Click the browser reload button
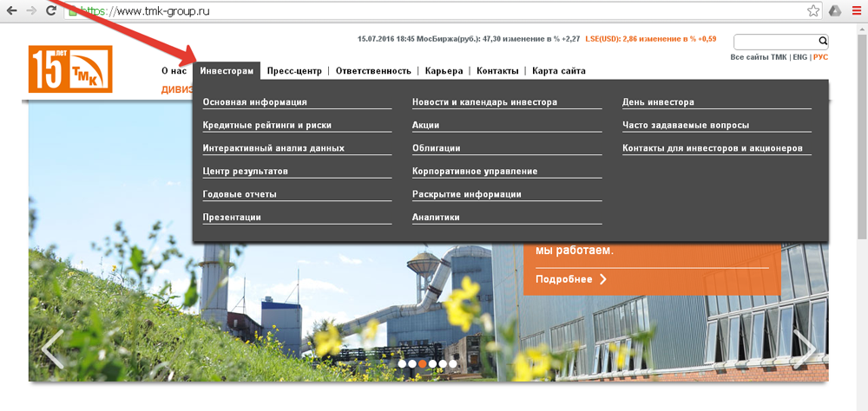The width and height of the screenshot is (868, 411). tap(52, 11)
